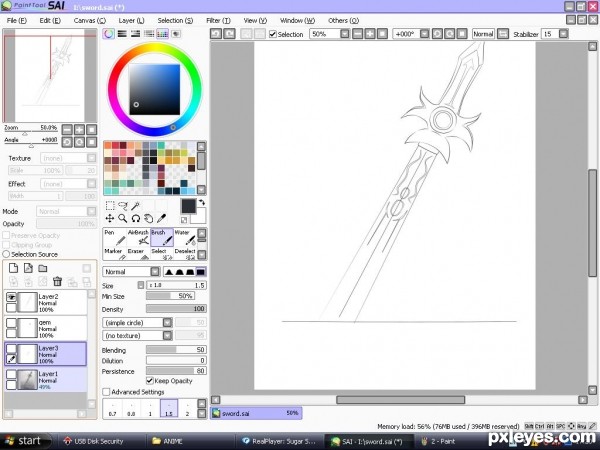The height and width of the screenshot is (450, 600).
Task: Select the Rotate view tool
Action: coord(135,218)
